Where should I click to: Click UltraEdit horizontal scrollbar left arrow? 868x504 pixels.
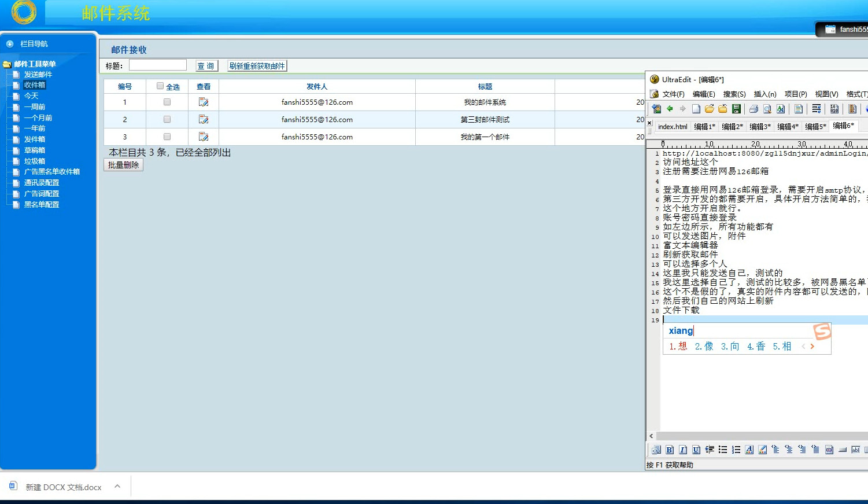tap(651, 436)
